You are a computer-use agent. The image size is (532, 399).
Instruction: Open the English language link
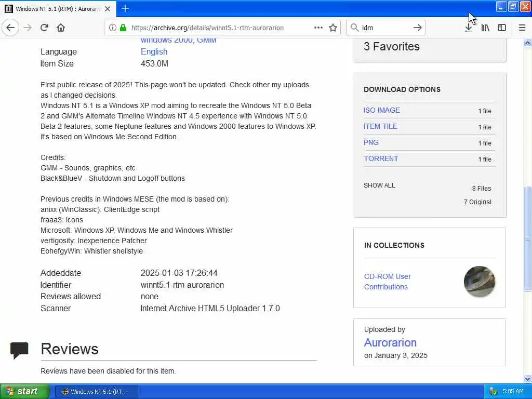tap(154, 51)
